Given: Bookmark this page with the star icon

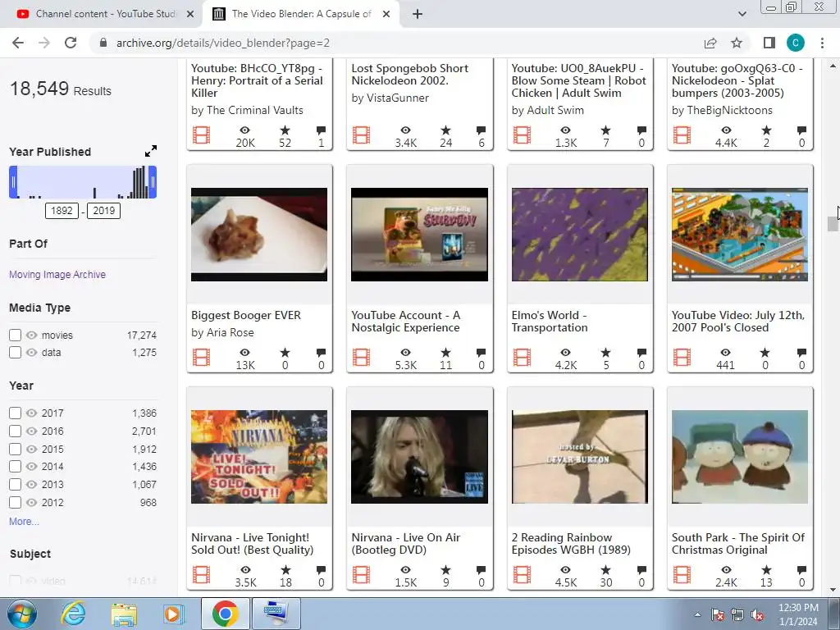Looking at the screenshot, I should [737, 43].
